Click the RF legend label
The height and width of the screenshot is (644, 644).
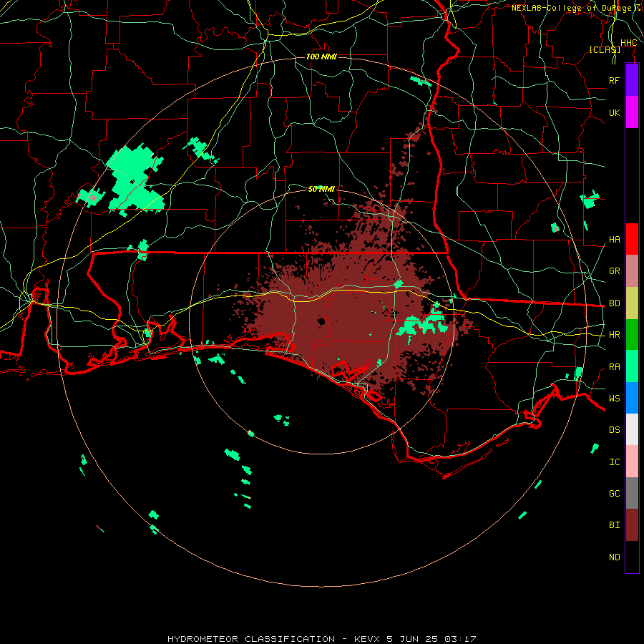tap(615, 80)
